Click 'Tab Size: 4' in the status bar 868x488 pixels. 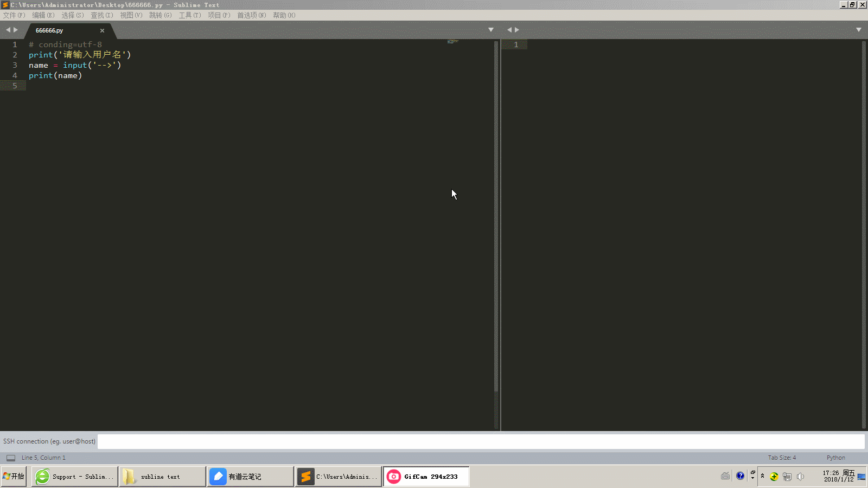(781, 457)
